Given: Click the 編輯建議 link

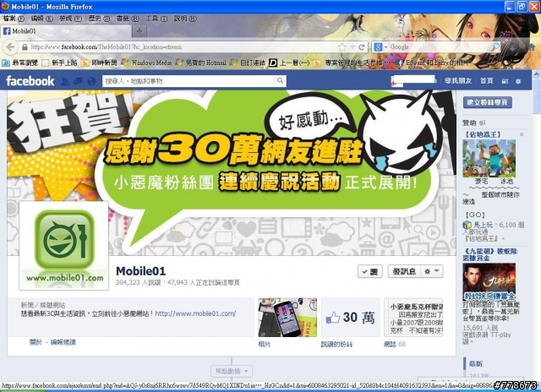Looking at the screenshot, I should click(x=63, y=342).
